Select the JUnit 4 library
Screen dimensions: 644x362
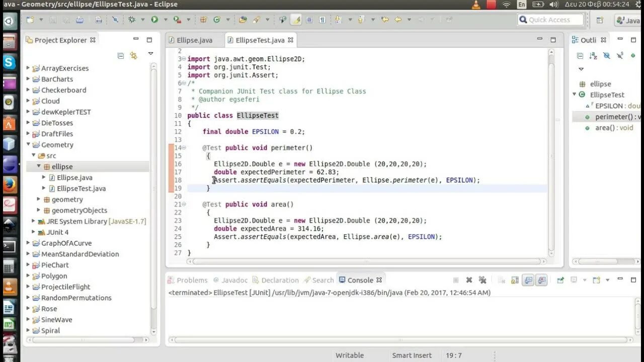point(57,232)
